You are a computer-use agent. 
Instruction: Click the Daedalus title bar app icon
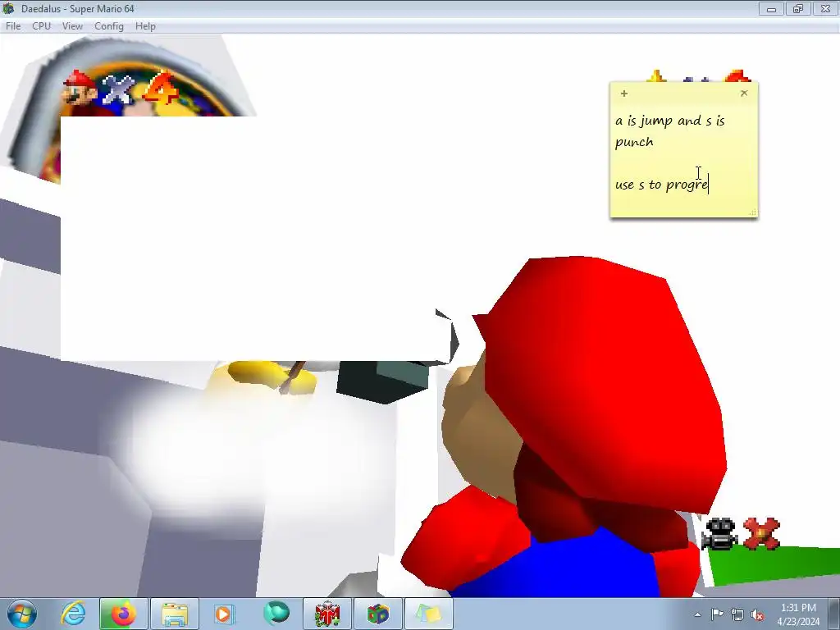coord(8,8)
